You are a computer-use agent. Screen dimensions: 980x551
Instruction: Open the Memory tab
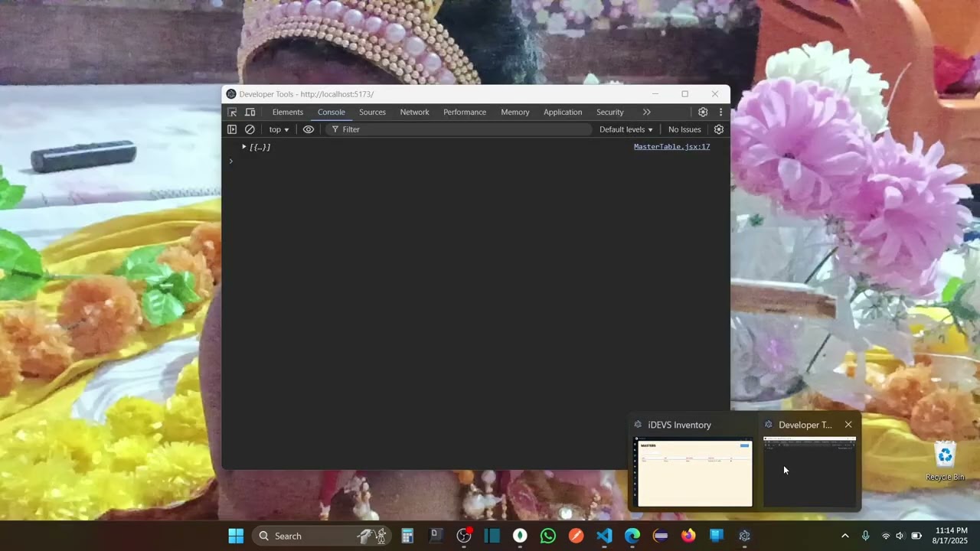click(515, 112)
